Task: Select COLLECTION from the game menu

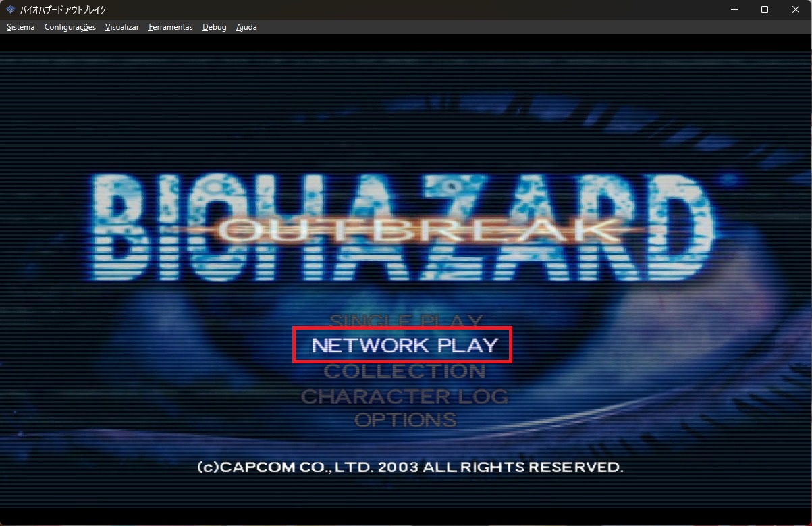Action: click(x=404, y=371)
